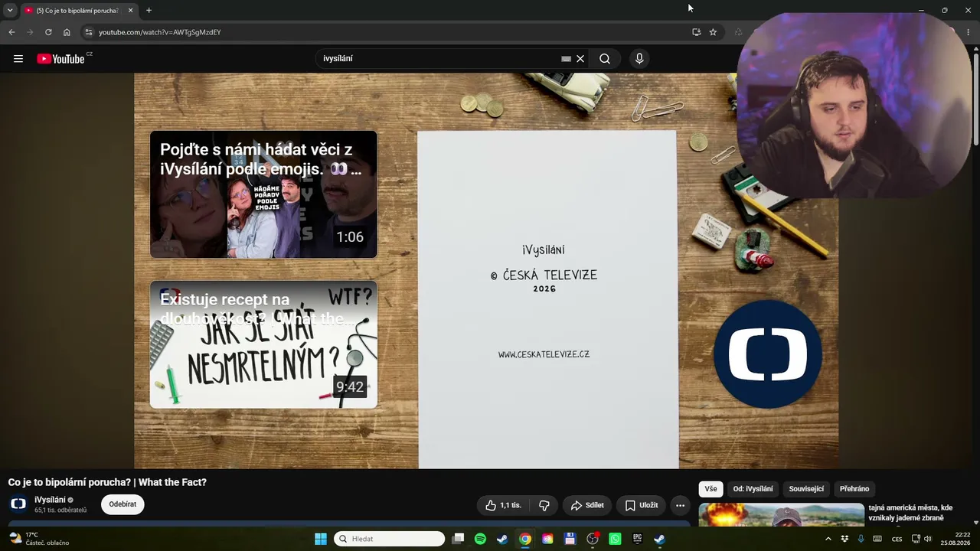Image resolution: width=980 pixels, height=551 pixels.
Task: Open Spotify from the taskbar
Action: click(x=480, y=539)
